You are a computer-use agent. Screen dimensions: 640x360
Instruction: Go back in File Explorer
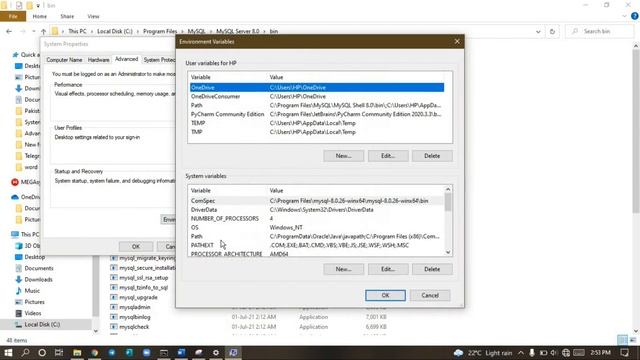coord(9,31)
